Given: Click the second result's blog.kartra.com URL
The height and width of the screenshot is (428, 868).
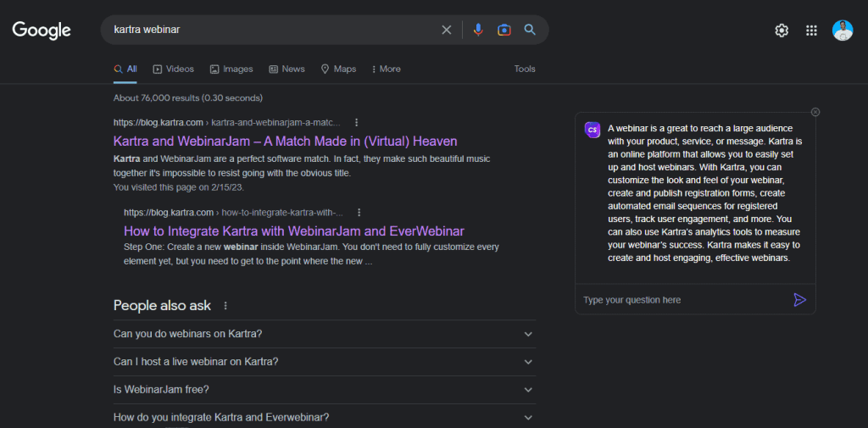Looking at the screenshot, I should coord(234,213).
